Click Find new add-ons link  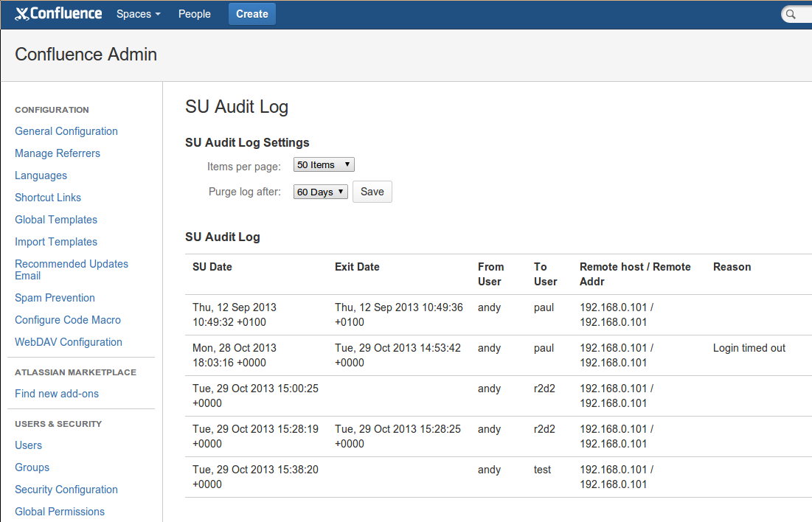57,394
